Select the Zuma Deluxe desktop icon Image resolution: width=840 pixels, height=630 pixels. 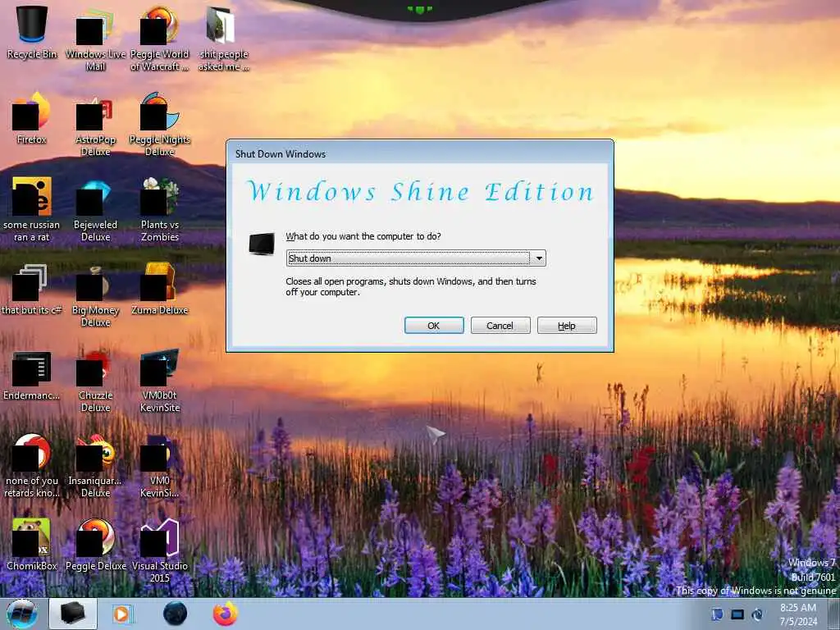160,288
